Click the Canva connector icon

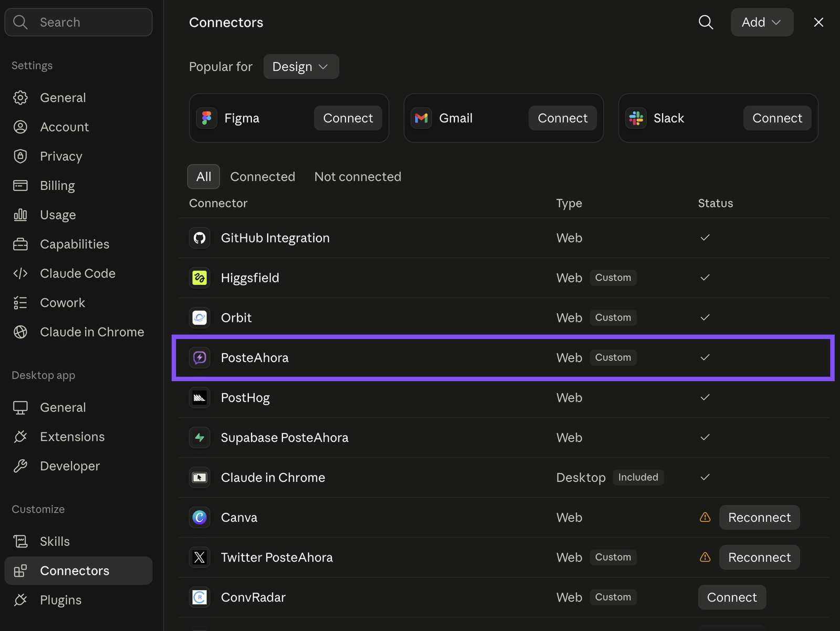199,518
